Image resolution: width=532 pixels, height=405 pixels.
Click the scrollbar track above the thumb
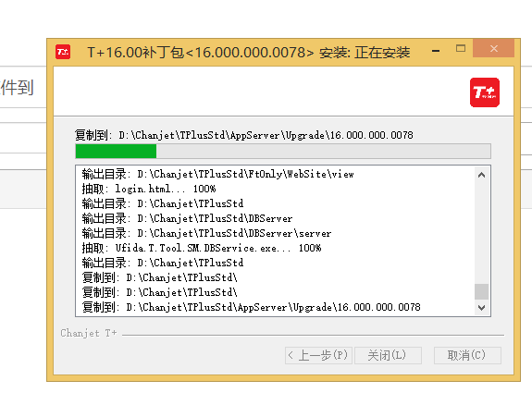pos(481,233)
